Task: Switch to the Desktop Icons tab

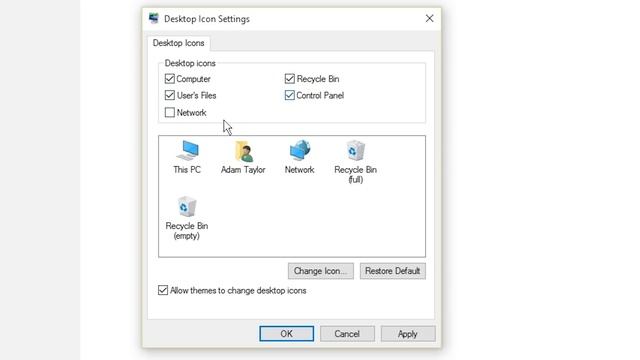Action: pyautogui.click(x=179, y=43)
